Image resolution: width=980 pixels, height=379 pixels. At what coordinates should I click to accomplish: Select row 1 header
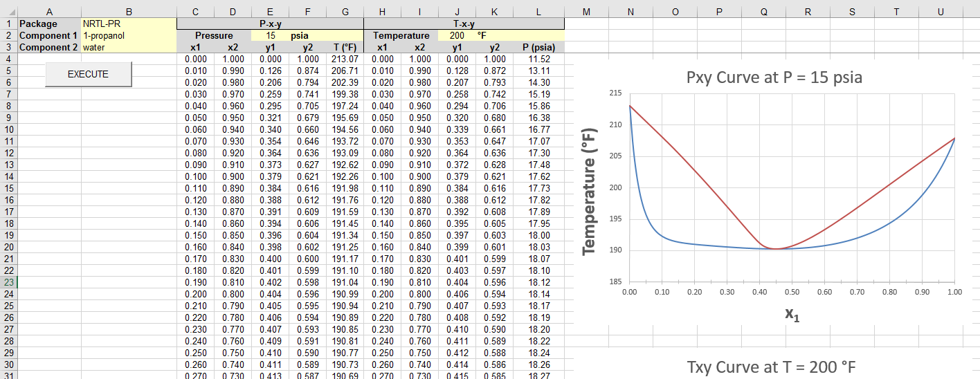click(8, 24)
